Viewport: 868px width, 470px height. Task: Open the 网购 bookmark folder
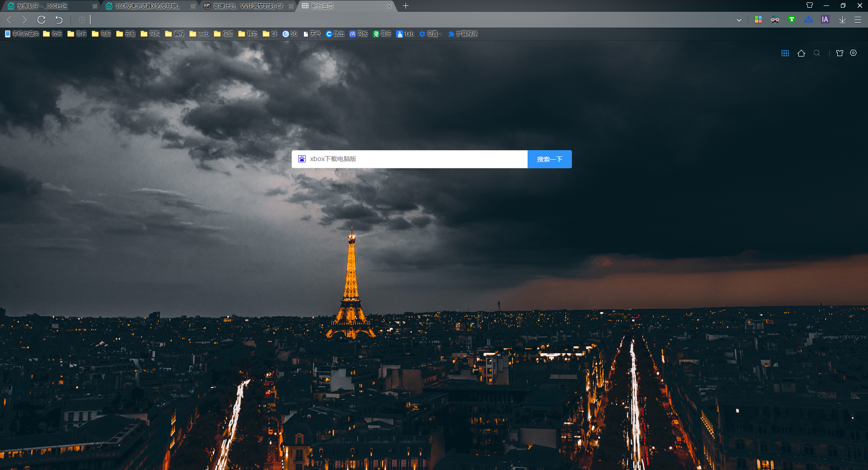click(x=151, y=34)
